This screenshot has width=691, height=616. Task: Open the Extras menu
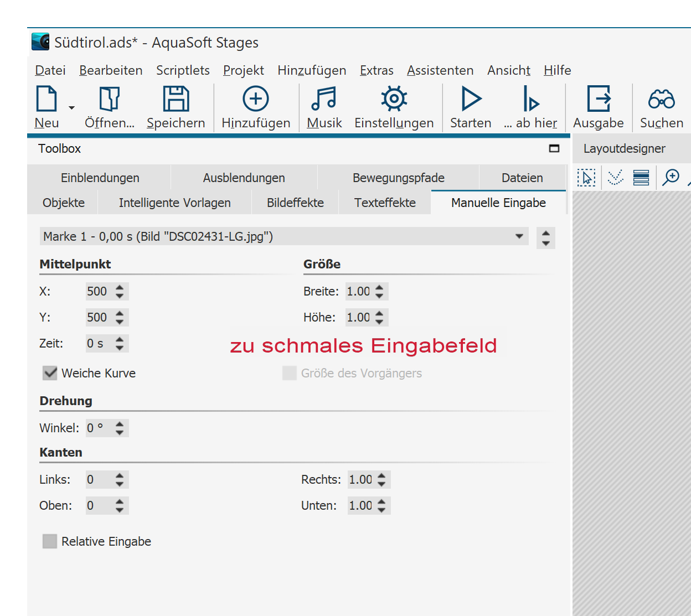click(377, 70)
